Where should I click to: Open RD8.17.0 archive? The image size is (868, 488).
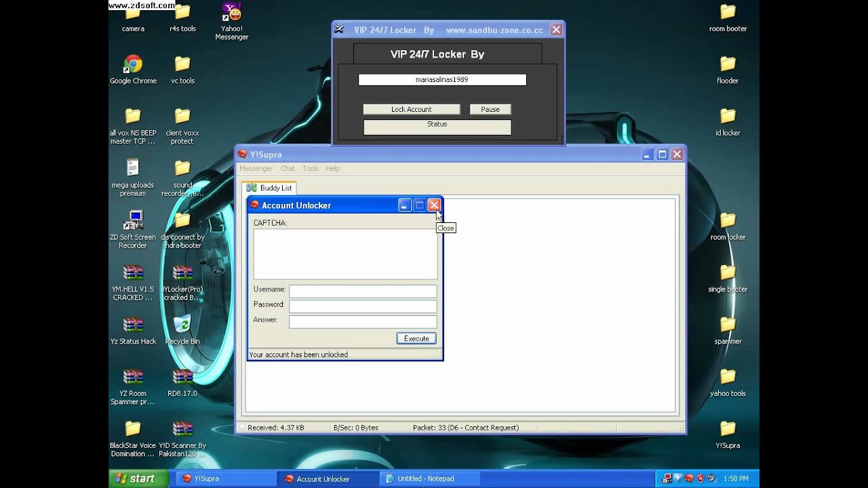(182, 382)
